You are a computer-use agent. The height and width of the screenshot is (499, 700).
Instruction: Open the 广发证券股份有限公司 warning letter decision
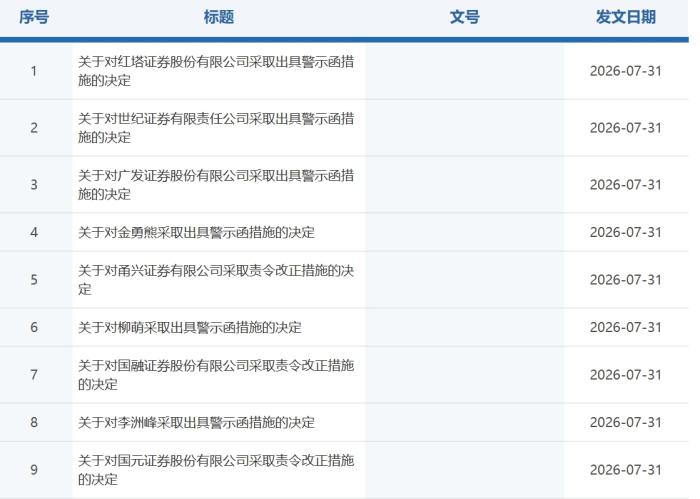(x=216, y=185)
